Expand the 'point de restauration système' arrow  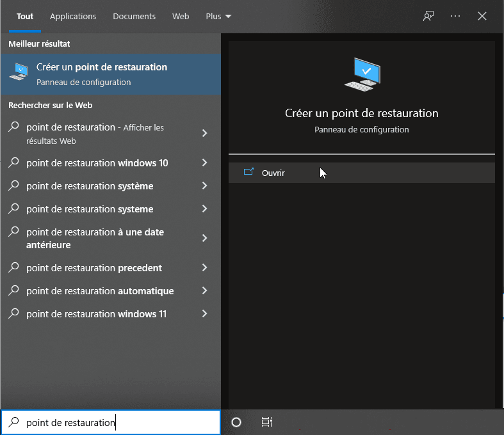(x=204, y=186)
